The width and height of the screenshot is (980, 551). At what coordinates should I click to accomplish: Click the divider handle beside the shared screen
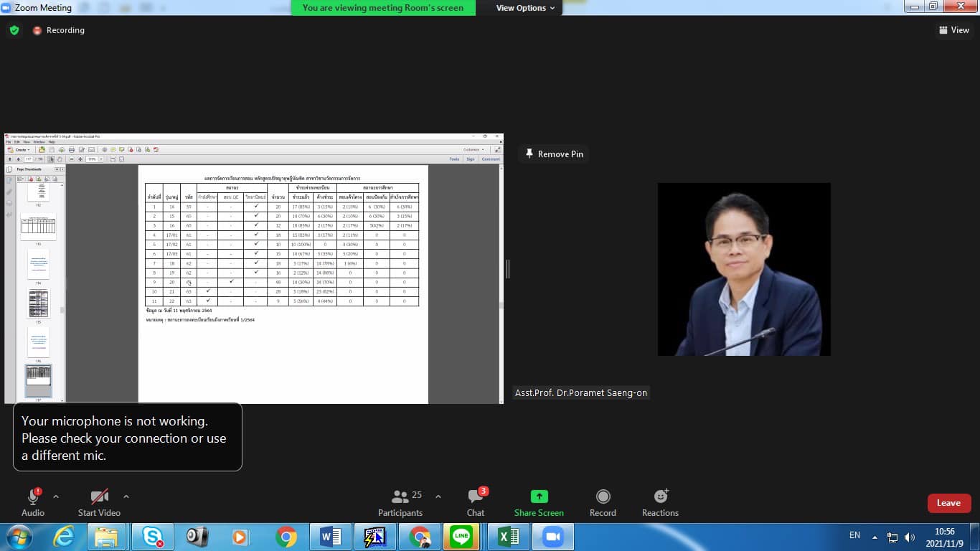(508, 269)
